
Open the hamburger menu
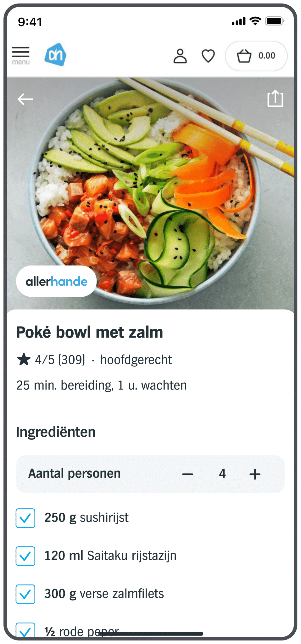pos(21,56)
